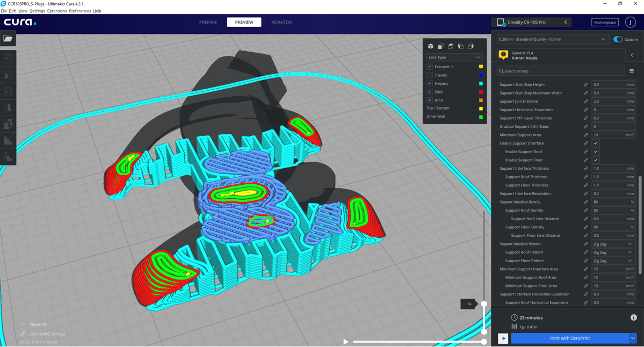Enable the Travels checkbox
Viewport: 644px width, 347px height.
[x=430, y=75]
